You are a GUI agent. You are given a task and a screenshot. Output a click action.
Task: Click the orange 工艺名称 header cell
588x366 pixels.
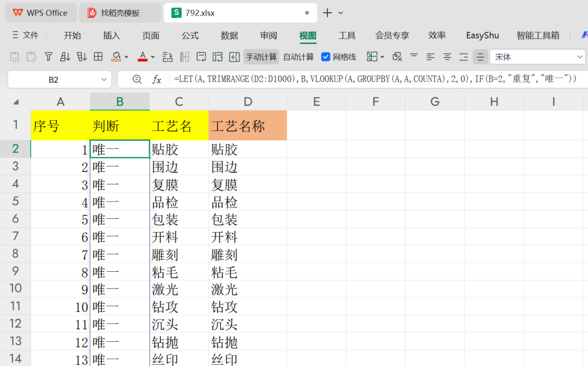(x=247, y=125)
